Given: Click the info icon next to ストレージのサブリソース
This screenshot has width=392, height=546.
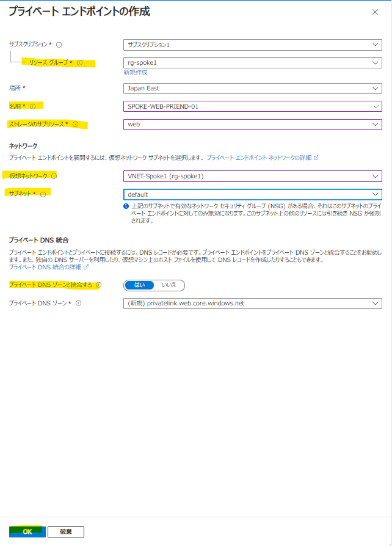Looking at the screenshot, I should point(76,125).
